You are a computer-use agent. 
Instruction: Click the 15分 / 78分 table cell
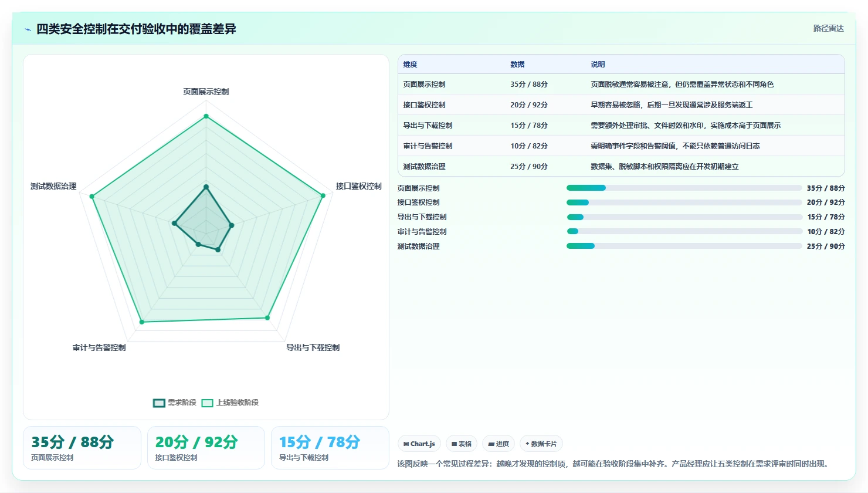529,126
